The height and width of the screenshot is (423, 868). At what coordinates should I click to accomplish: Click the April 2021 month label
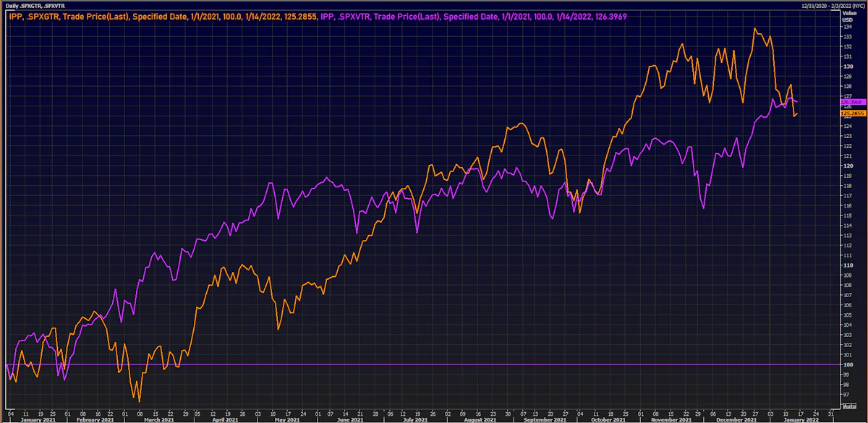225,419
